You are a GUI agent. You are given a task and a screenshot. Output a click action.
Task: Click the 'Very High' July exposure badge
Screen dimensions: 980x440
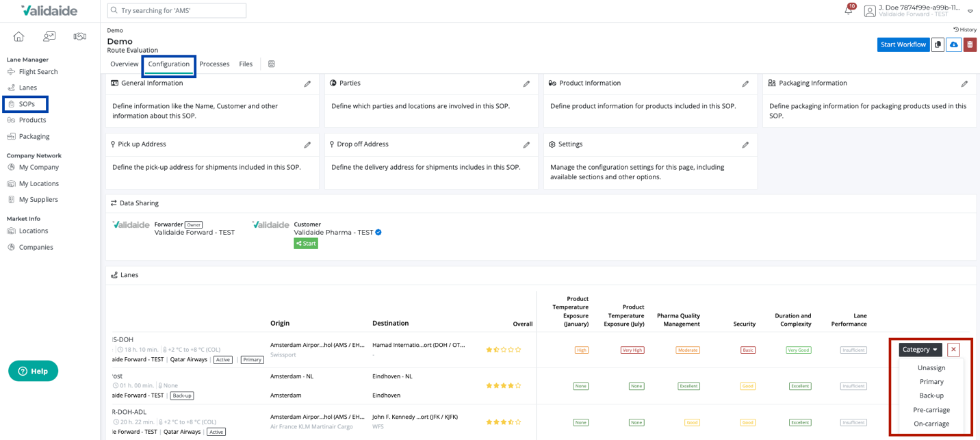632,350
